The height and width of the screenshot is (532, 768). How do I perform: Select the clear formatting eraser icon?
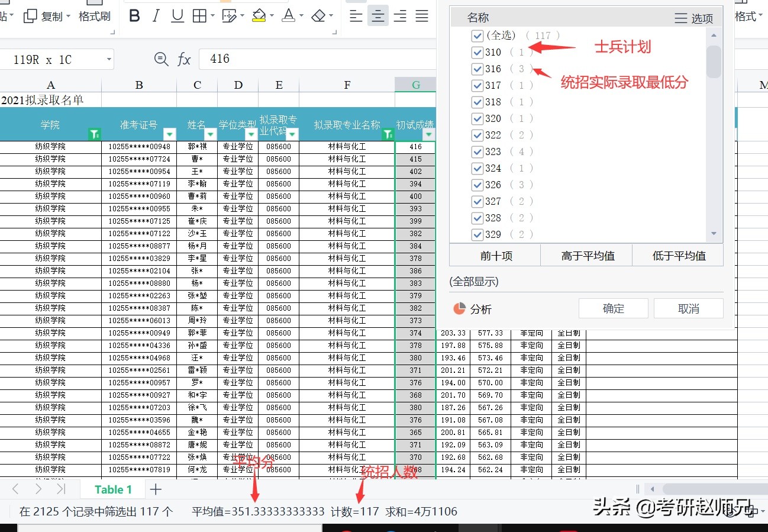pos(318,16)
